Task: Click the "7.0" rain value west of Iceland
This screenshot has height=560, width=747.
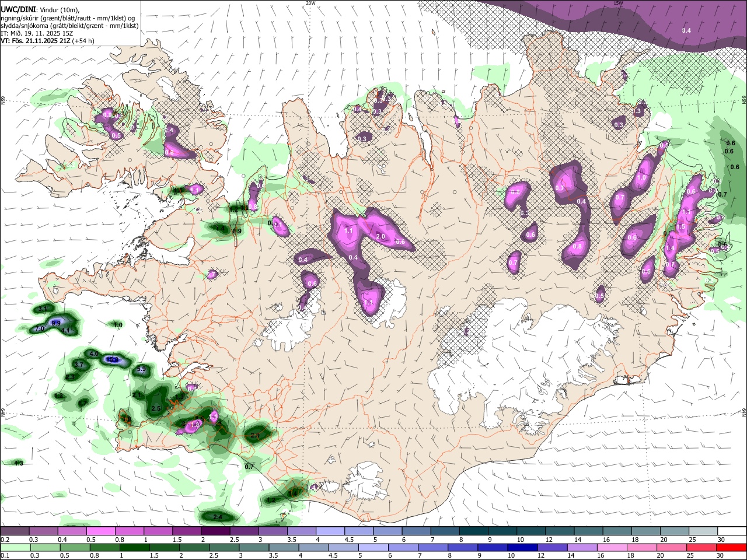Action: click(x=40, y=329)
